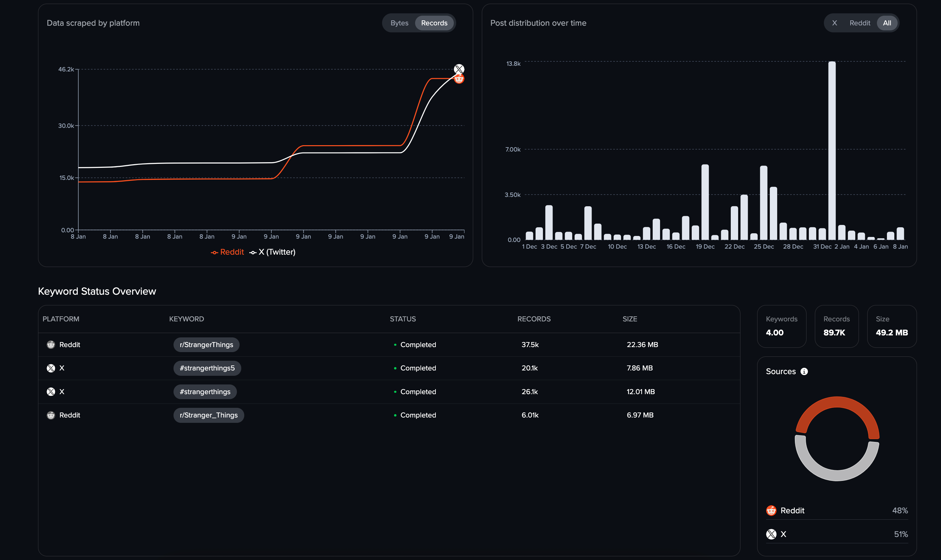
Task: Open the r/StrangerThings keyword tag
Action: pyautogui.click(x=207, y=344)
